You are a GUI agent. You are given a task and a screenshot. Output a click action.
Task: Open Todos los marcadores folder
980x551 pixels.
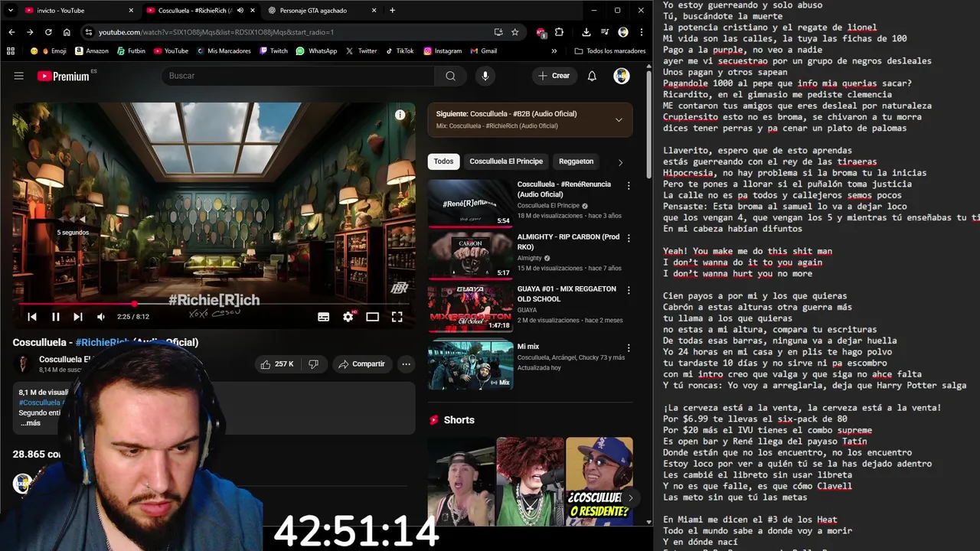(x=610, y=51)
